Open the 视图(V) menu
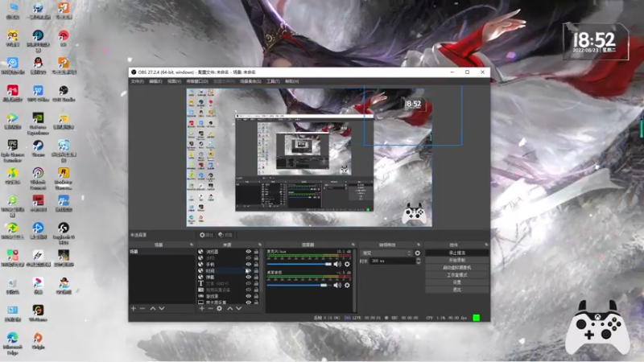Screen dimensions: 644x362 click(x=174, y=81)
